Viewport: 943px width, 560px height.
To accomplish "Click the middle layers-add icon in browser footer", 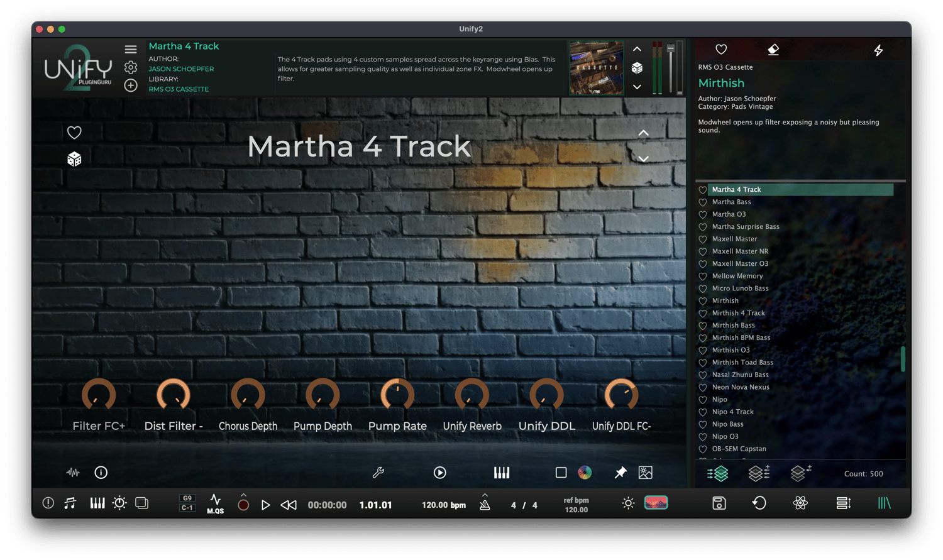I will click(x=759, y=473).
